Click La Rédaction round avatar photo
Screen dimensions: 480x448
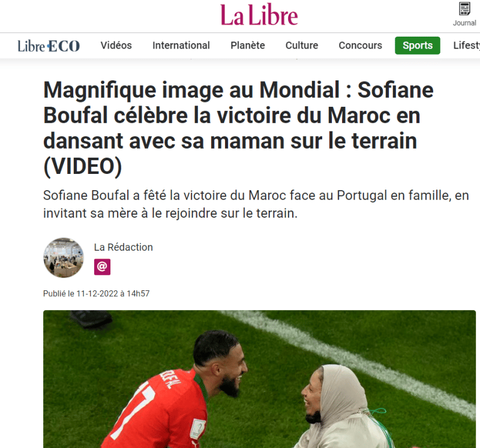point(64,258)
